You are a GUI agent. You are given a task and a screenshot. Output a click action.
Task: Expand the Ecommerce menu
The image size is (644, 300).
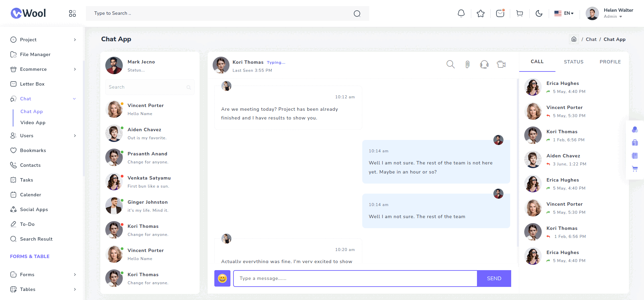(x=43, y=69)
